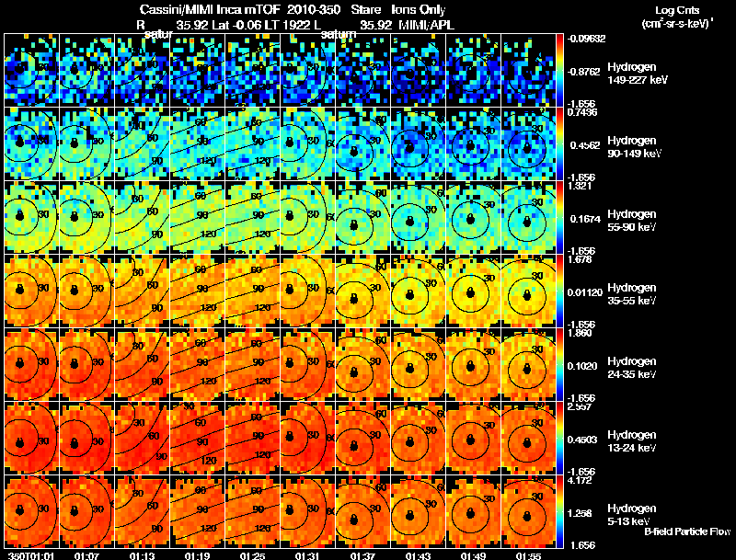Click the 5-13 keV color scale bar
The image size is (736, 560).
559,511
